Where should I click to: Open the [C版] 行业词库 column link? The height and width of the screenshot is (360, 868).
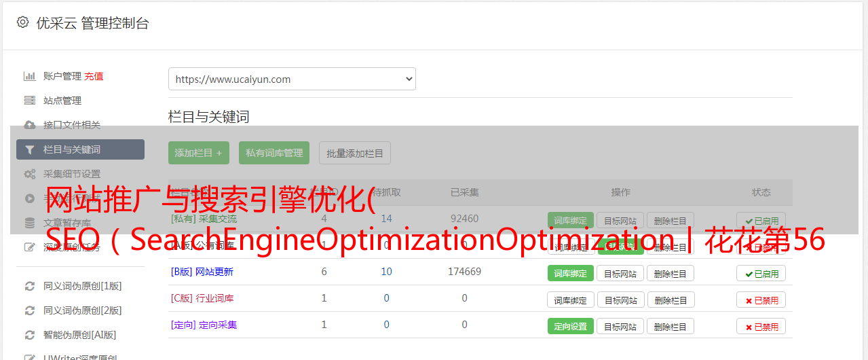point(202,298)
